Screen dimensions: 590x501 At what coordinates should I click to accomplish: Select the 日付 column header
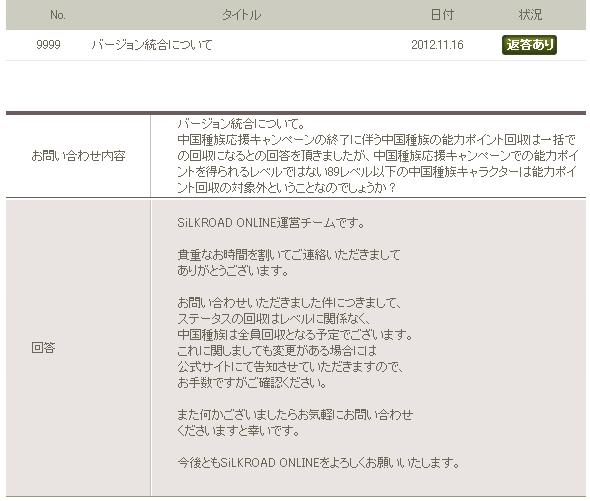tap(442, 15)
